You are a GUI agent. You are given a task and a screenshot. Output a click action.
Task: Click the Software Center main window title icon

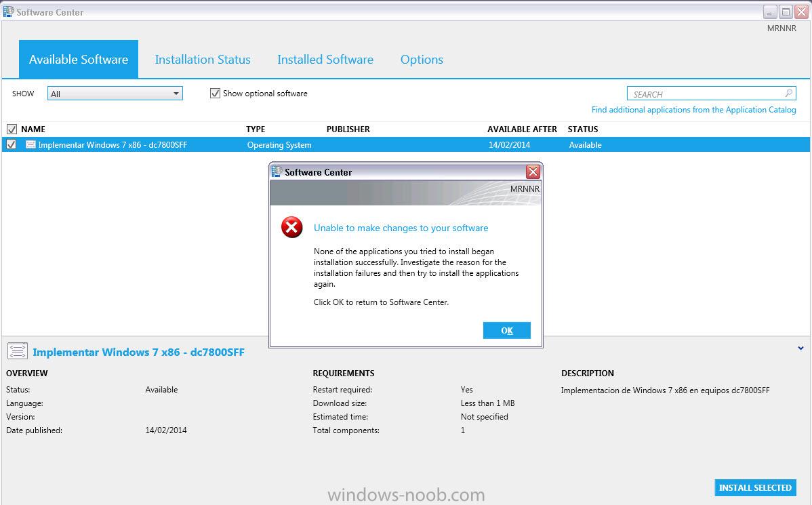(x=8, y=12)
